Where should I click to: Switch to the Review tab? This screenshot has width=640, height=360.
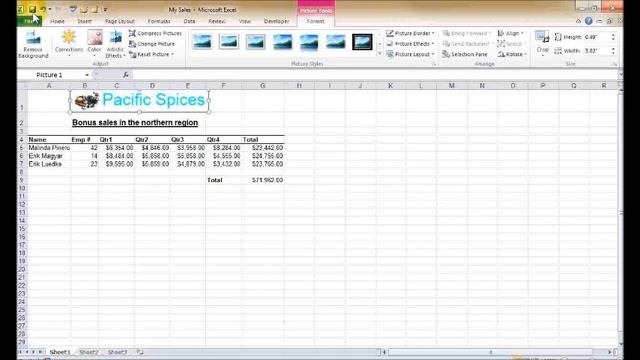click(x=217, y=21)
